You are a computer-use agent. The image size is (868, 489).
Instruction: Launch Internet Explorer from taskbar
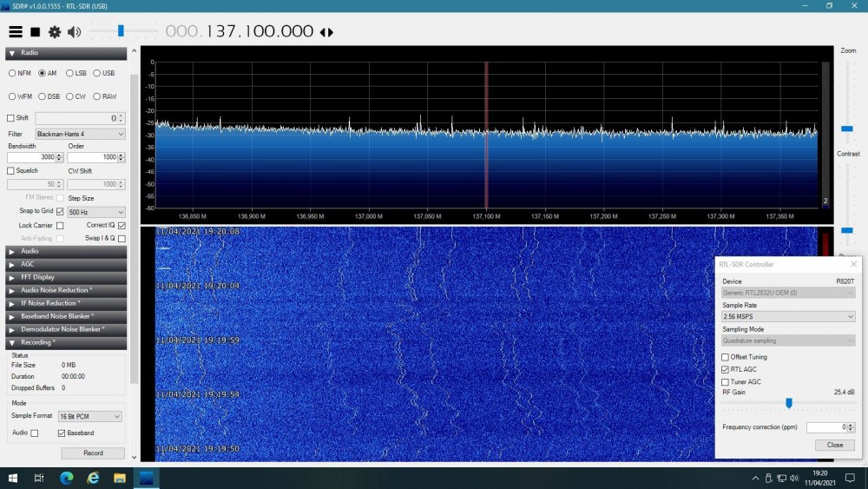coord(93,478)
